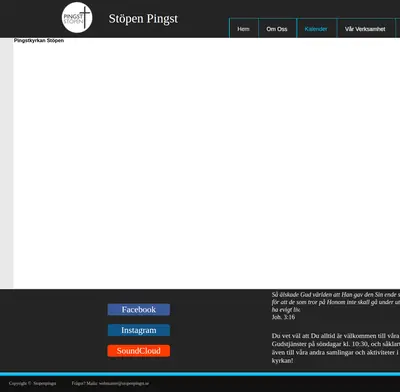Click the Pingst Stöpen cross logo

pyautogui.click(x=77, y=18)
